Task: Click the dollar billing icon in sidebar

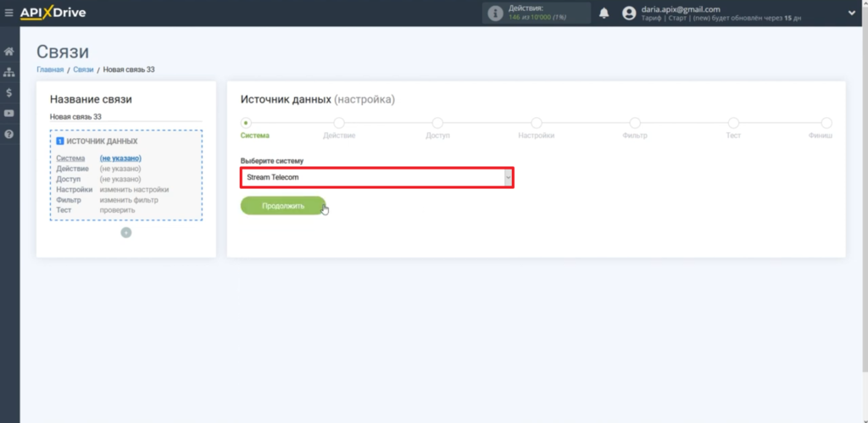Action: [x=9, y=92]
